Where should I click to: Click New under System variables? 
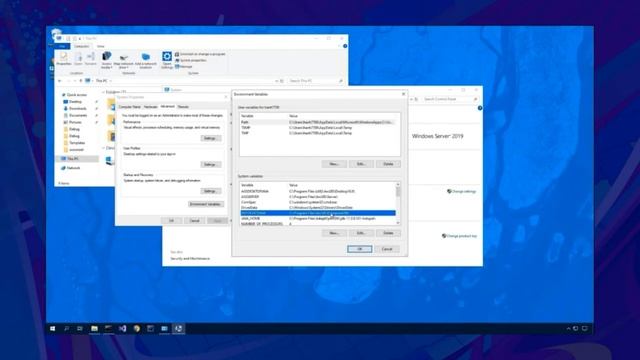point(334,233)
